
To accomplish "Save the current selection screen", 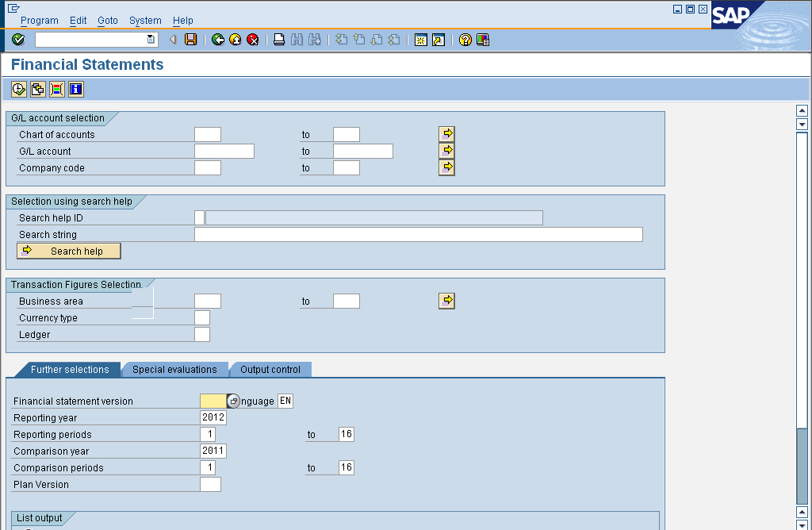I will pyautogui.click(x=190, y=39).
